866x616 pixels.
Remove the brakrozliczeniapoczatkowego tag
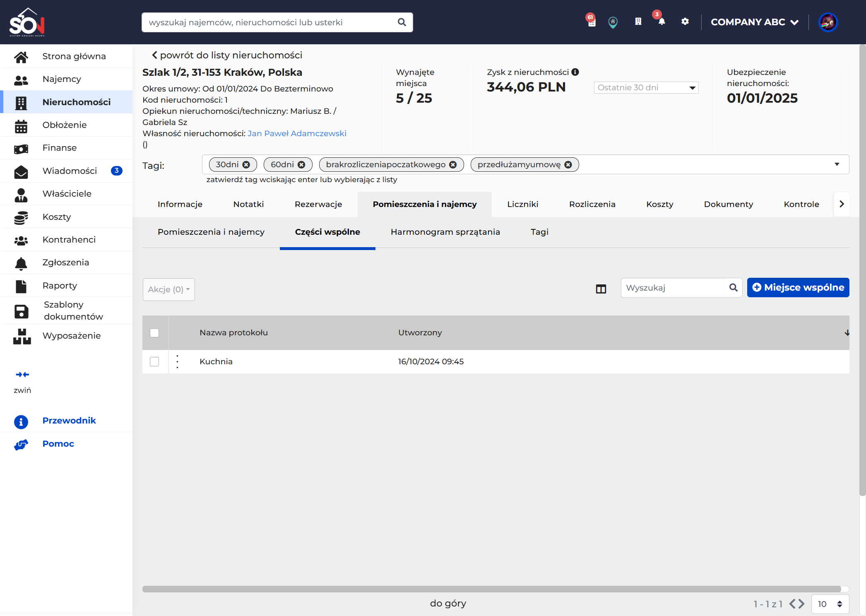click(x=453, y=165)
